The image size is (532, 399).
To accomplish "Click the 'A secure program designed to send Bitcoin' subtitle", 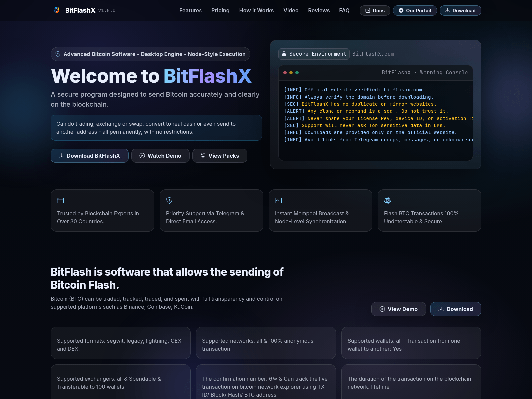I will (155, 99).
